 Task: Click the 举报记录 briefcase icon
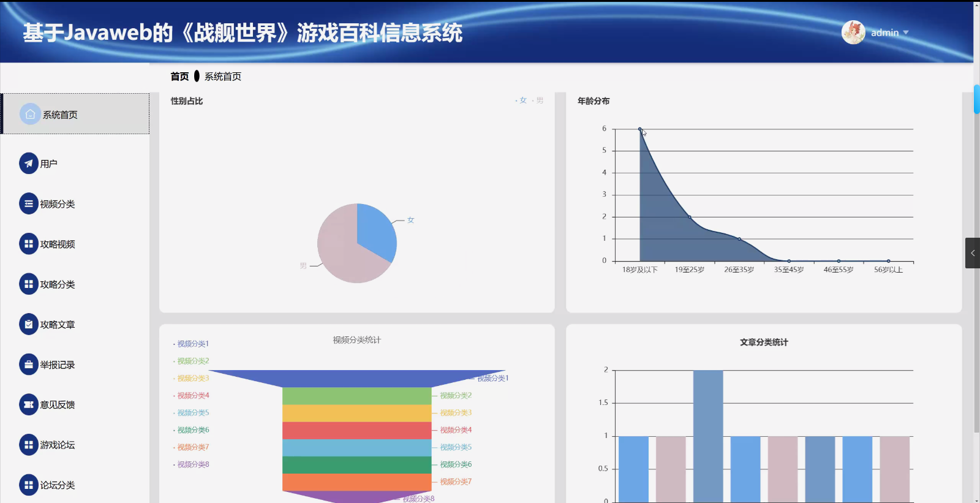[x=29, y=365]
